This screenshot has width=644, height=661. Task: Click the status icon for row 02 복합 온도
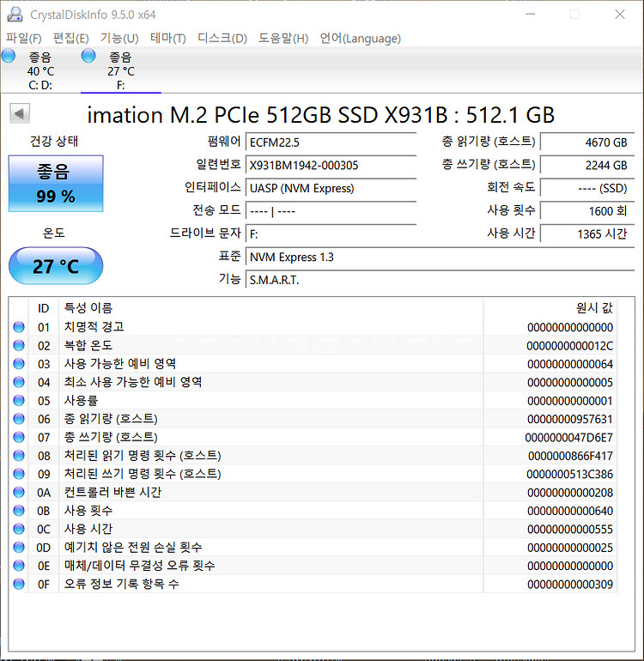tap(19, 345)
